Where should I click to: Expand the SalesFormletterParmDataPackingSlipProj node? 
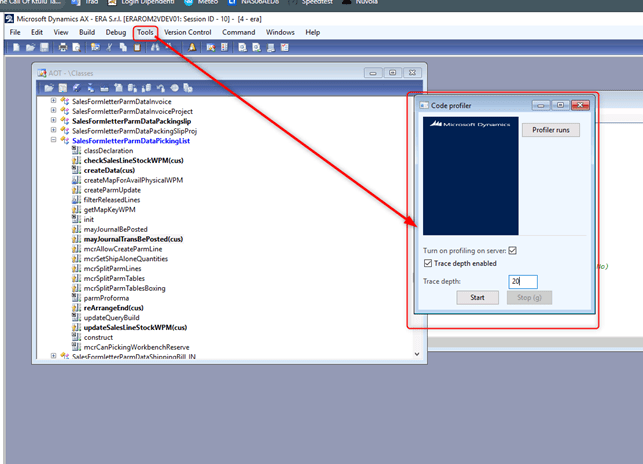55,131
